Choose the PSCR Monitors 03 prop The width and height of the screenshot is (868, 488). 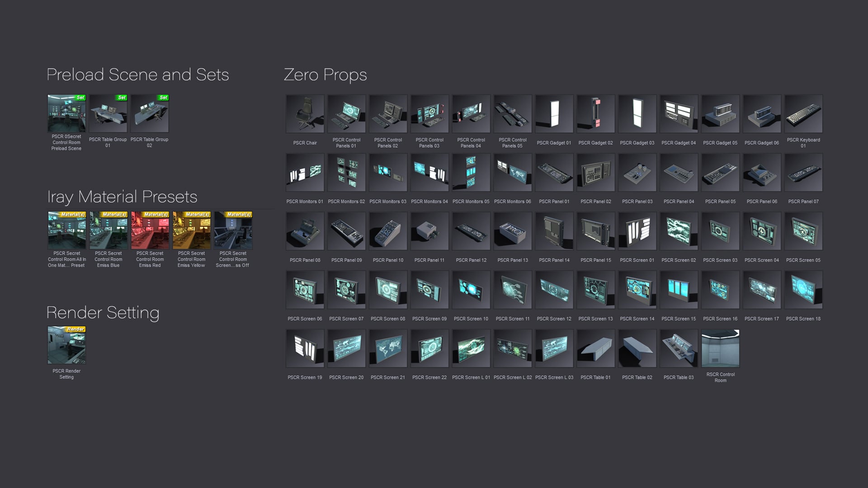pyautogui.click(x=388, y=173)
